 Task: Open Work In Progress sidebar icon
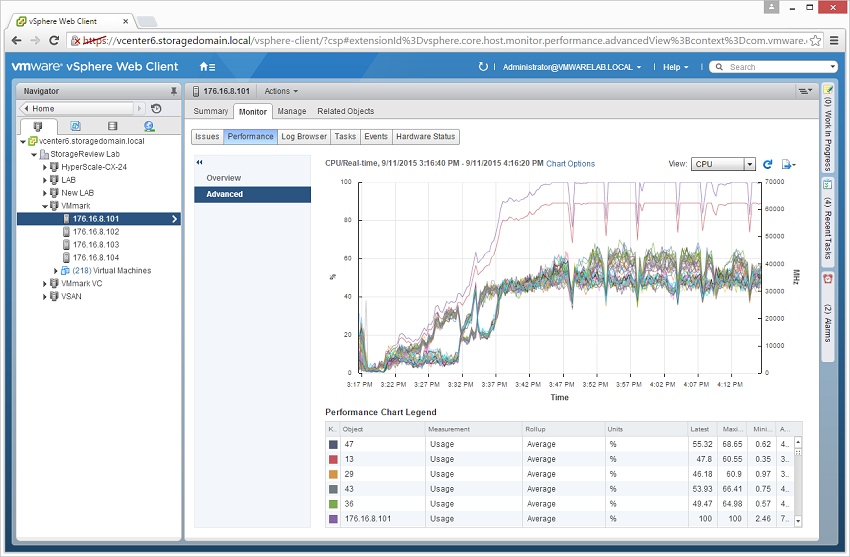click(x=828, y=90)
